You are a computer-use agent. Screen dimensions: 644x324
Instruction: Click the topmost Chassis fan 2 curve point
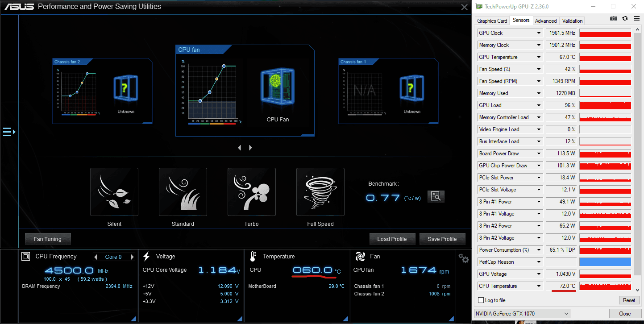tap(88, 73)
